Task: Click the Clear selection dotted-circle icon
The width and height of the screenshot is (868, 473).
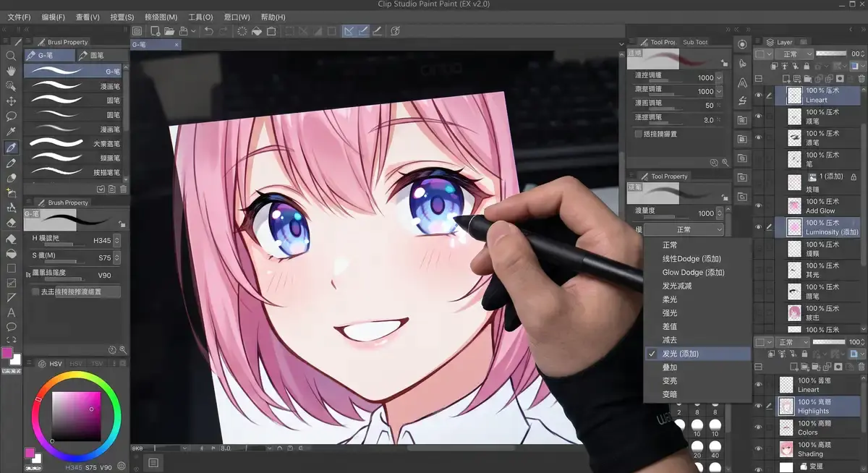Action: click(x=242, y=31)
